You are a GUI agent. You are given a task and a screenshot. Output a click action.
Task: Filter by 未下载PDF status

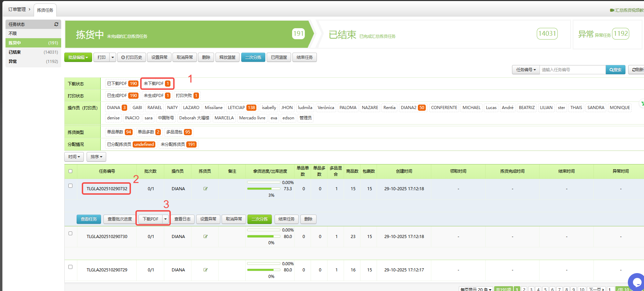point(157,84)
